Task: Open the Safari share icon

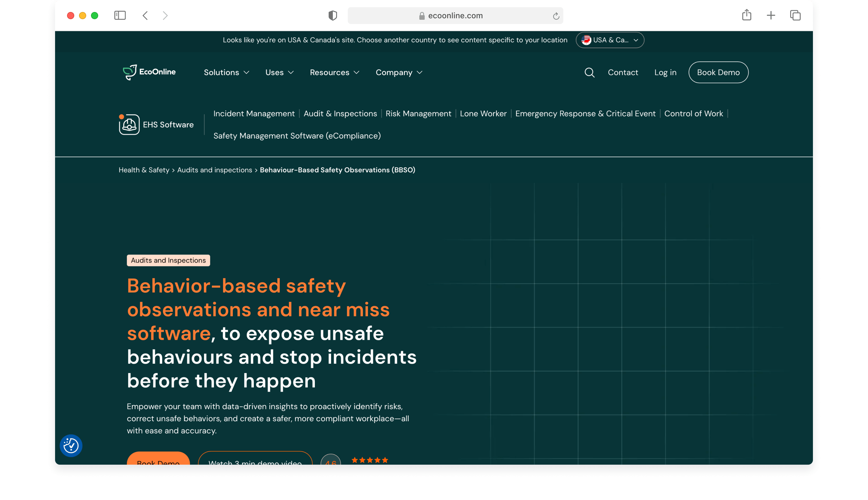Action: [746, 16]
